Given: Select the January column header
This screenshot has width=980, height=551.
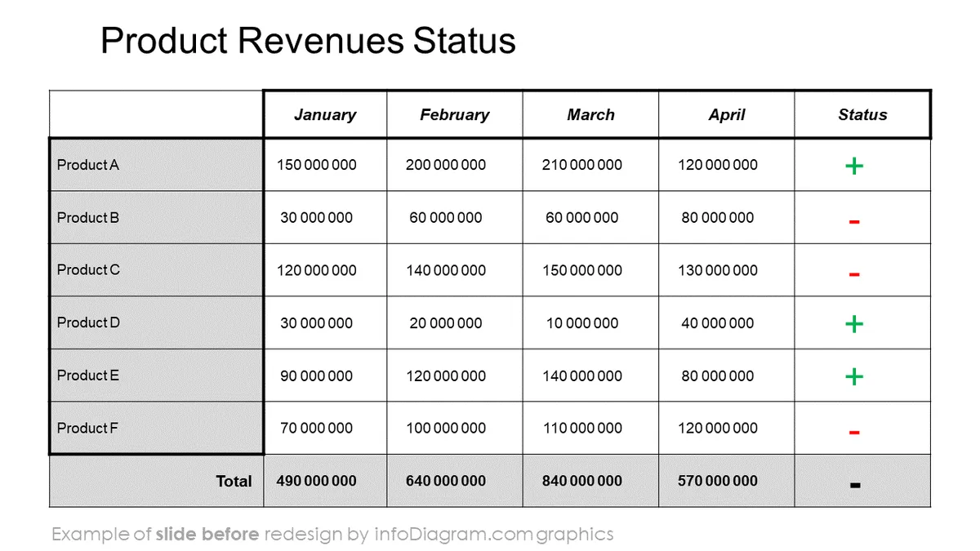Looking at the screenshot, I should pyautogui.click(x=325, y=115).
